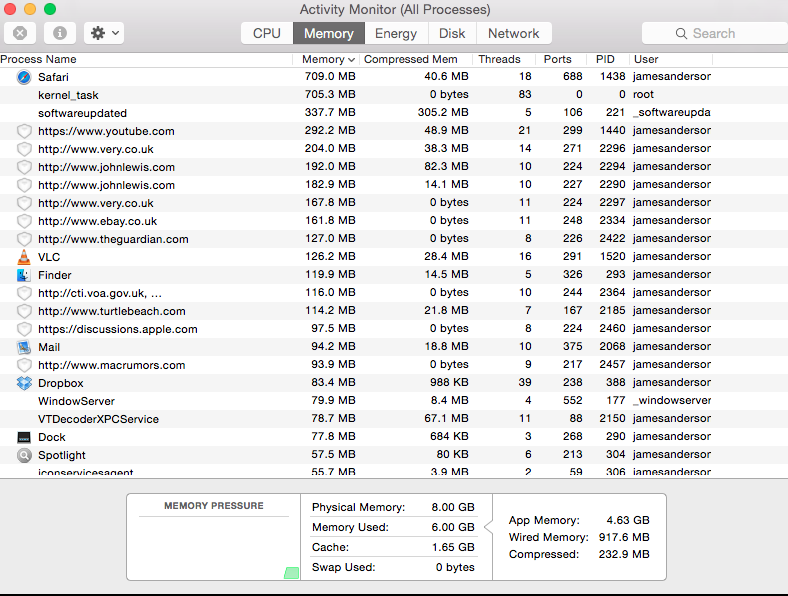The height and width of the screenshot is (596, 788).
Task: Click shield icon for discussions.apple.com process
Action: coord(24,329)
